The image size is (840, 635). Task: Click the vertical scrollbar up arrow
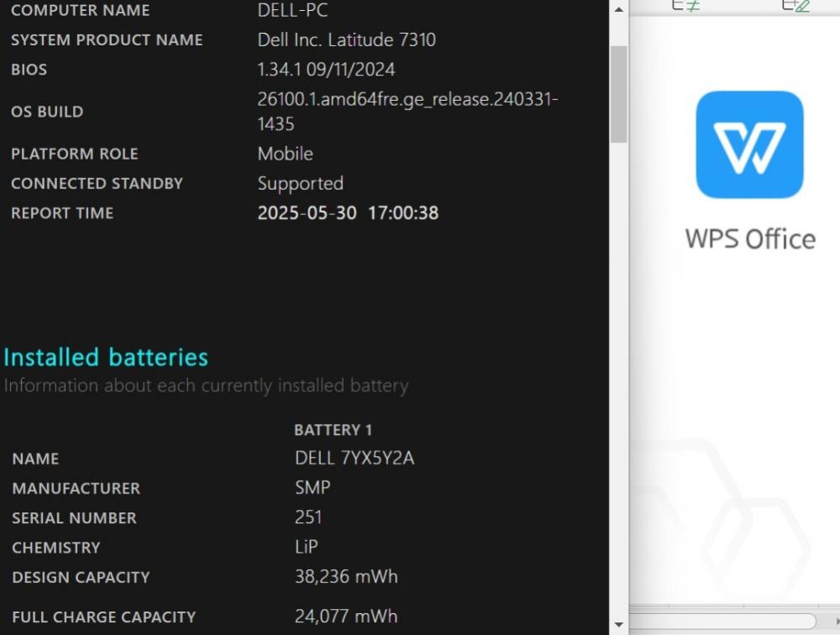click(619, 9)
